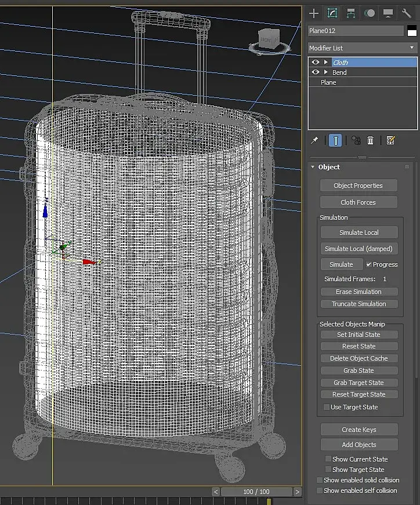Open the Utilities wrench panel tab
Viewport: 420px width, 505px height.
(x=406, y=13)
